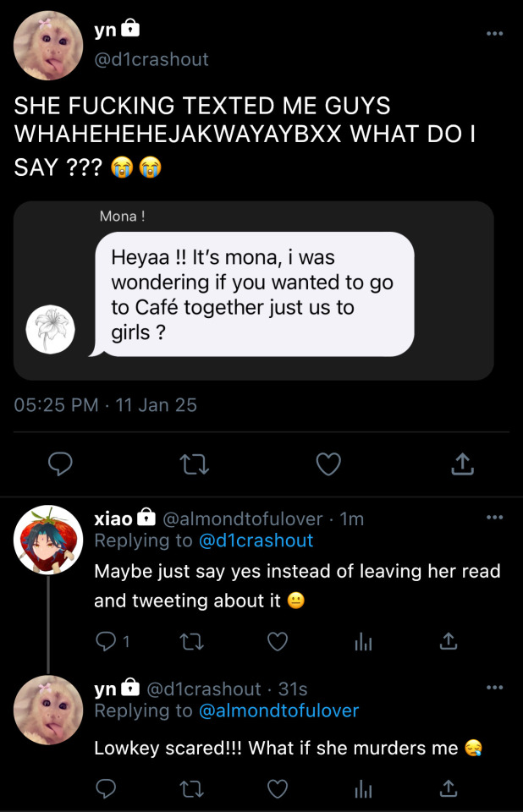Open the embedded Mona message image
Image resolution: width=523 pixels, height=812 pixels.
(x=253, y=290)
